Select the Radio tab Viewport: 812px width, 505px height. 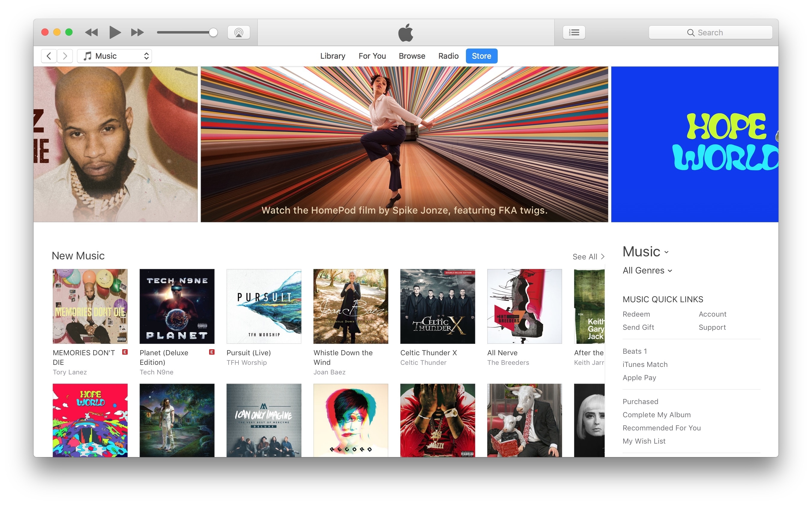click(448, 56)
